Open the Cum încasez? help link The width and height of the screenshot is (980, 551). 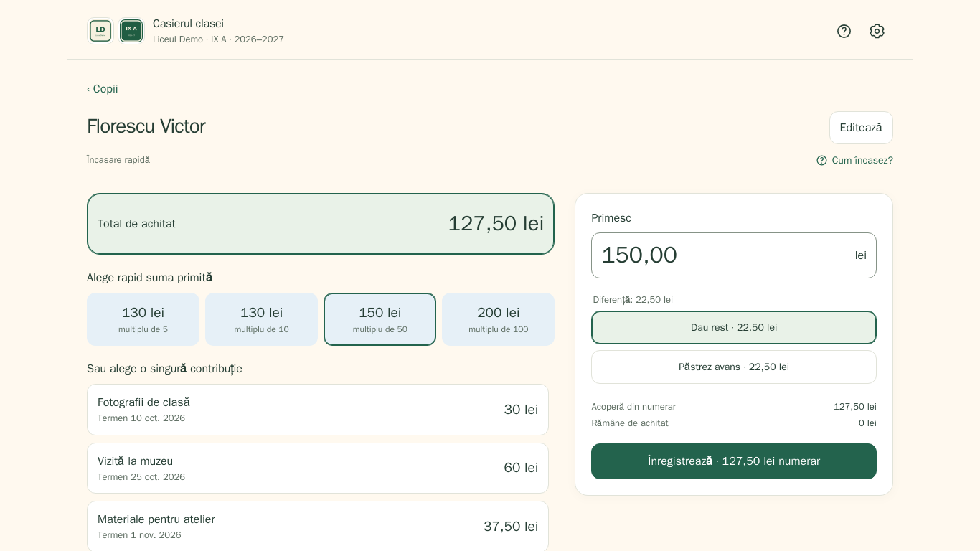pyautogui.click(x=862, y=161)
